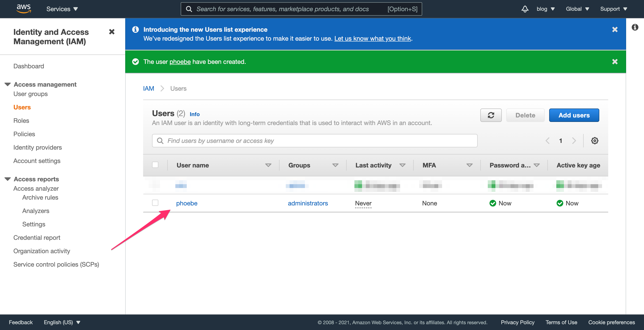Open Credential report in the sidebar
The image size is (644, 330).
coord(37,238)
